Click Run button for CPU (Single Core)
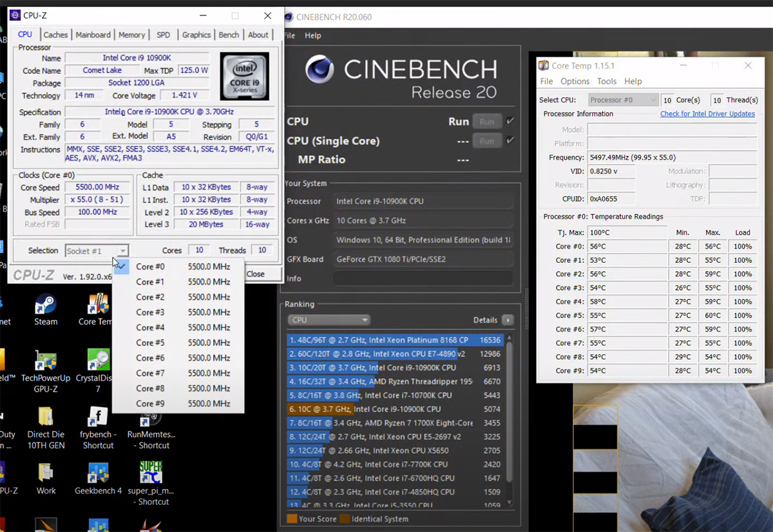Screen dimensions: 773x532 click(x=487, y=140)
